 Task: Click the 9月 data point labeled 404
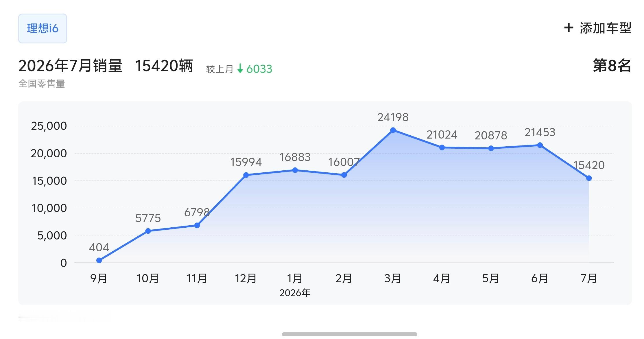(99, 260)
